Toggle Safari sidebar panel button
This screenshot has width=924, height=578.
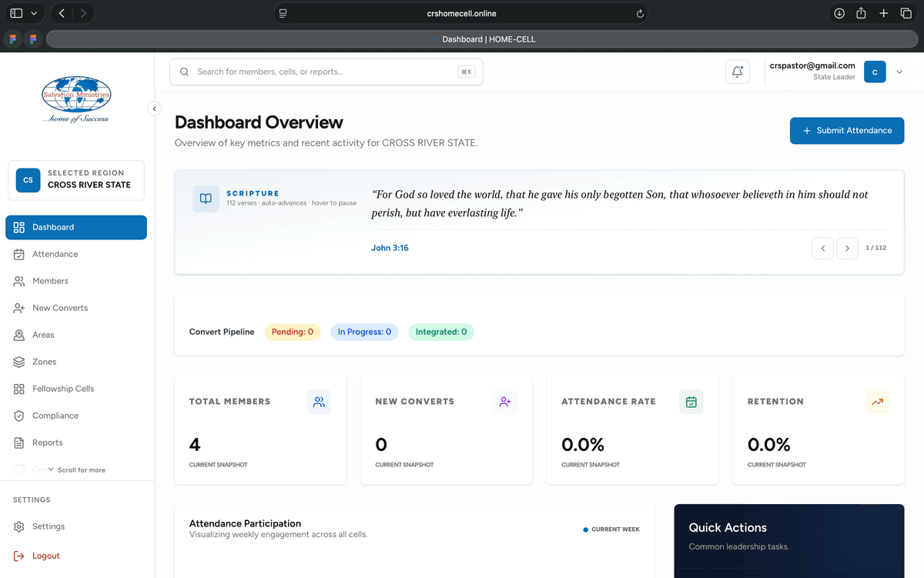click(x=16, y=13)
